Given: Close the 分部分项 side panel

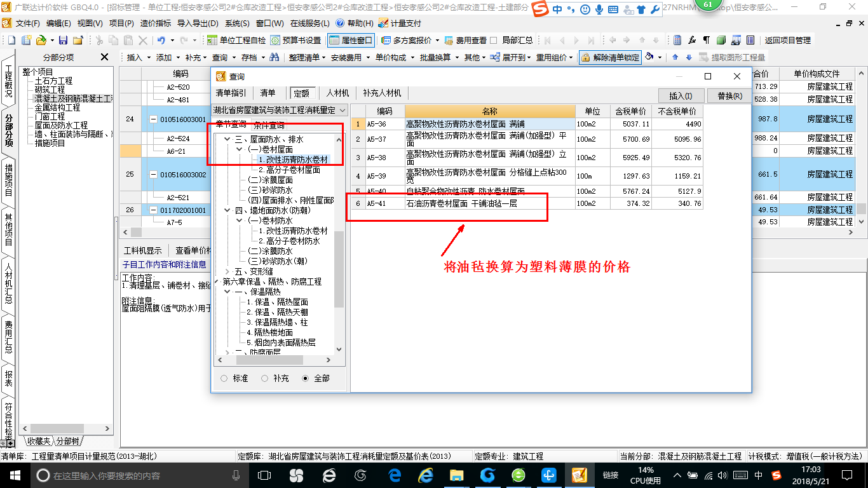Looking at the screenshot, I should (105, 57).
